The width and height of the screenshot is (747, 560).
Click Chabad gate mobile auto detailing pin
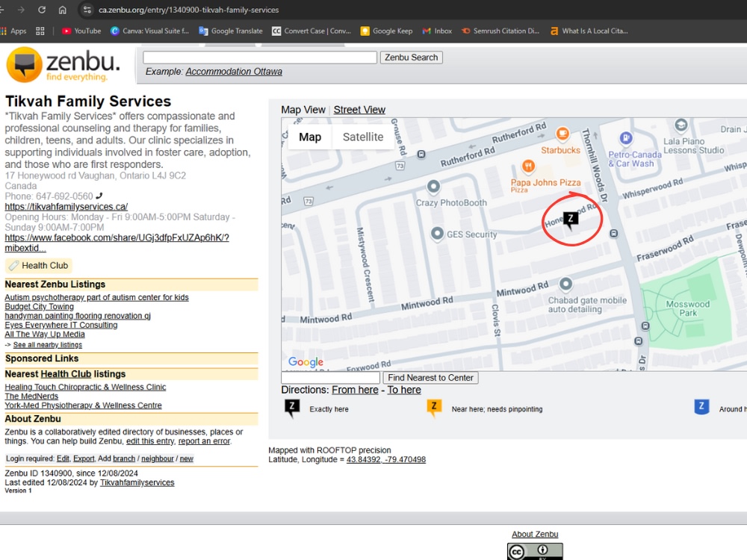[x=565, y=284]
